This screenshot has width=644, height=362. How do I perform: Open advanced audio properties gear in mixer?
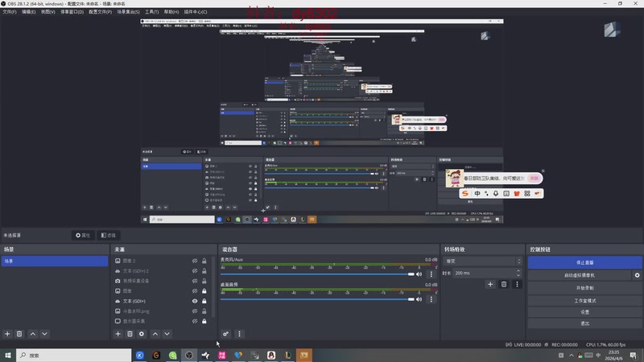pyautogui.click(x=225, y=334)
